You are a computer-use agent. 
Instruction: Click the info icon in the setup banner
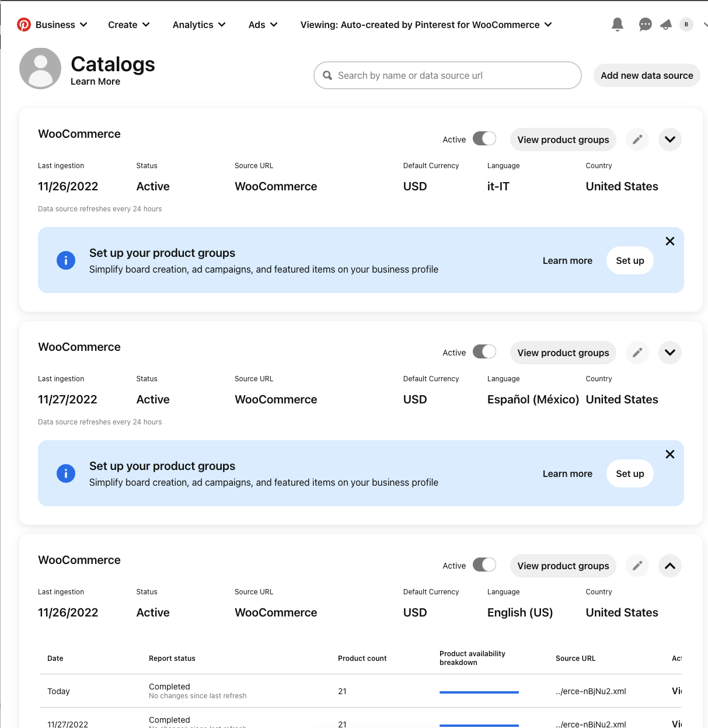click(66, 260)
